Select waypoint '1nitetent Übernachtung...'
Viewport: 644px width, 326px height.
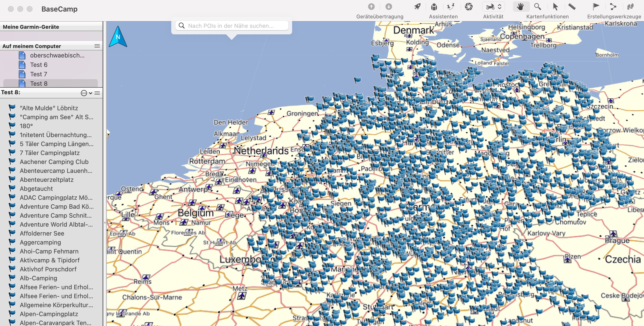click(x=56, y=135)
